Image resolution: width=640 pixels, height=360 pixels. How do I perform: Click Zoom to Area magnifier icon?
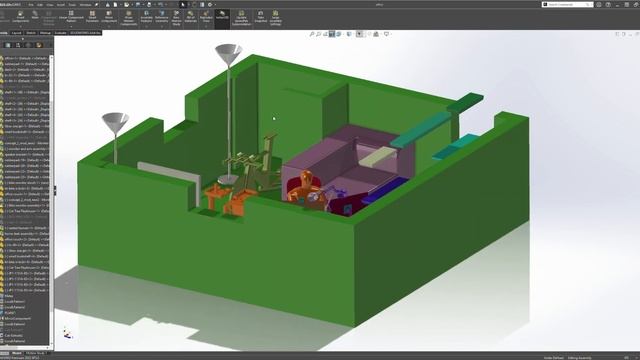point(318,34)
